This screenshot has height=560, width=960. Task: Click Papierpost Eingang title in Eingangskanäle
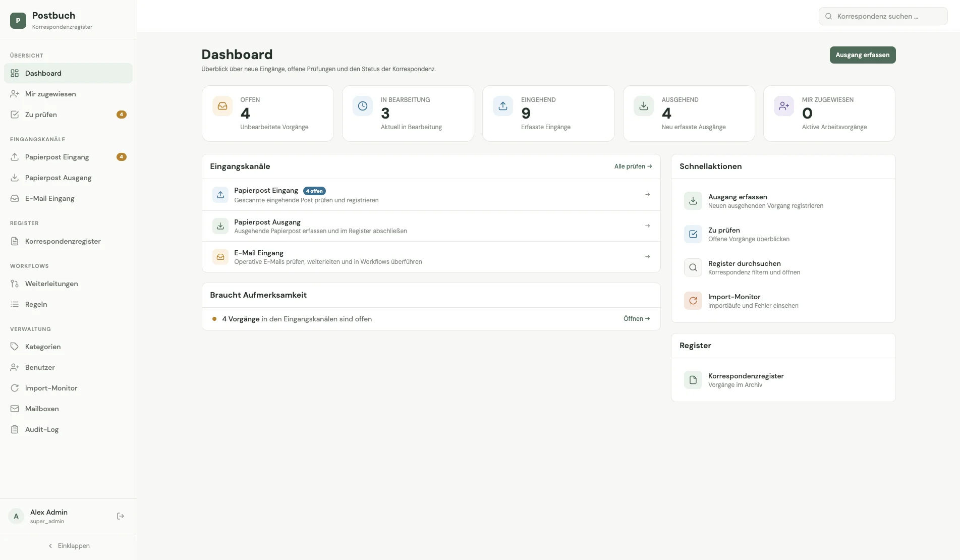click(266, 190)
